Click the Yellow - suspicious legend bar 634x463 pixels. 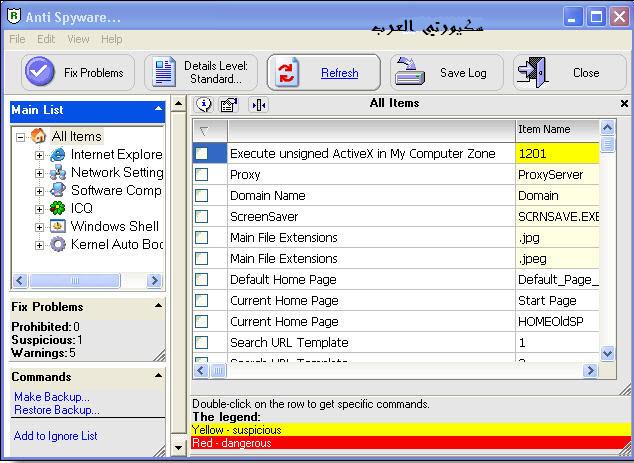tap(410, 429)
